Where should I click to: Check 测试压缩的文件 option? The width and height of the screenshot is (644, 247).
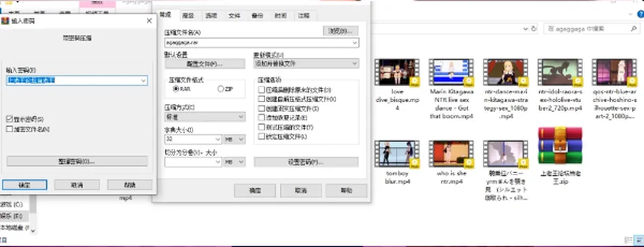261,127
